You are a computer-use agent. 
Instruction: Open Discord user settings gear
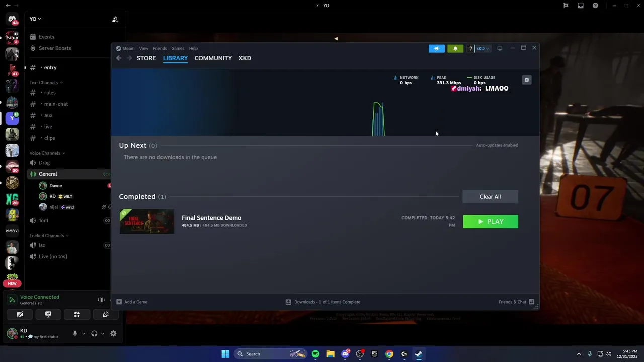click(x=113, y=334)
